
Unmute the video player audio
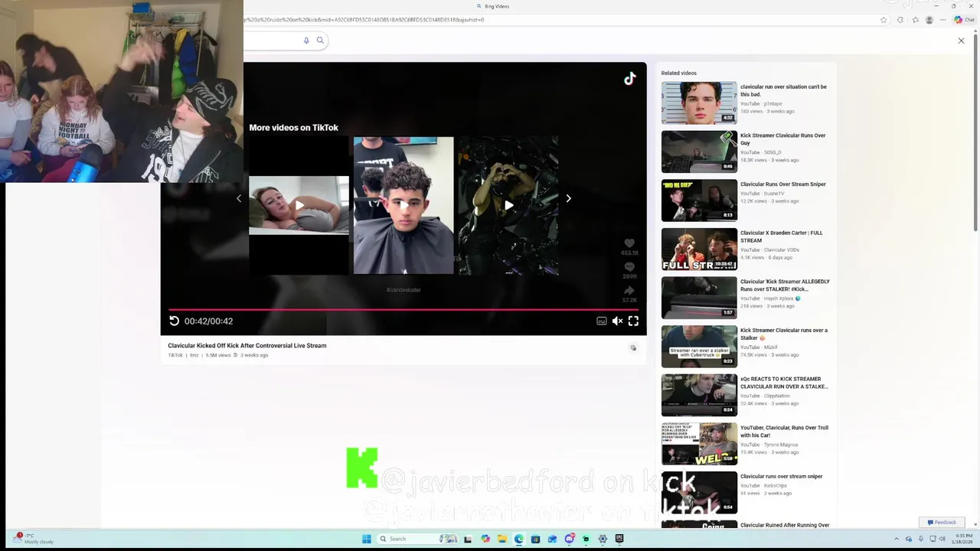(x=617, y=321)
